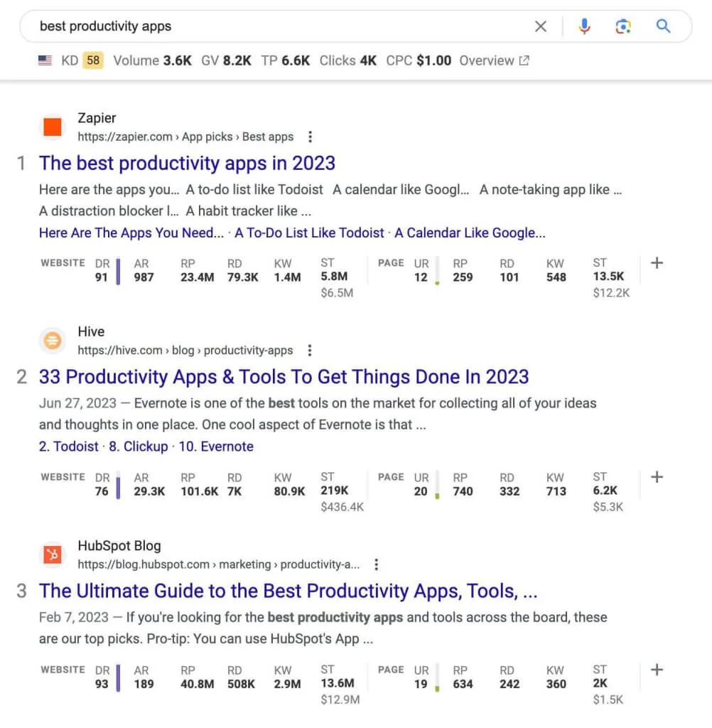Click the Hive site favicon
This screenshot has height=728, width=712.
click(53, 341)
